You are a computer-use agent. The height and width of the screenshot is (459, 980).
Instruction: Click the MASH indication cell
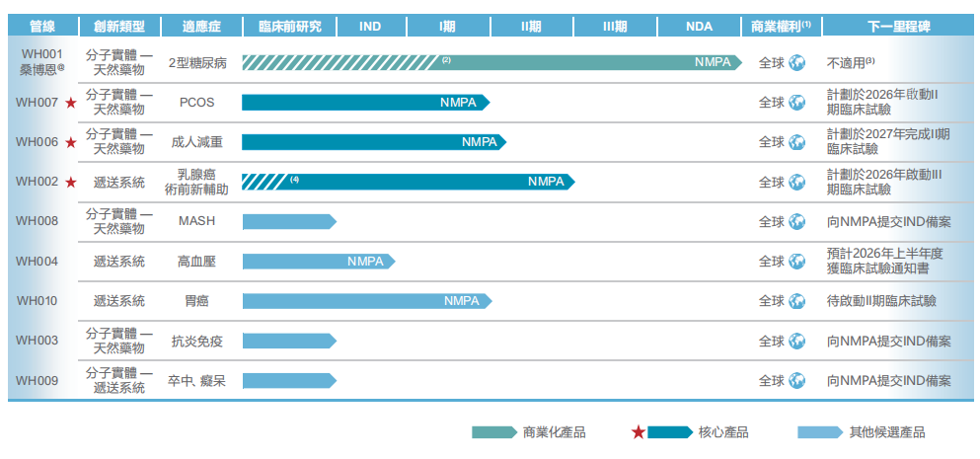click(x=196, y=221)
